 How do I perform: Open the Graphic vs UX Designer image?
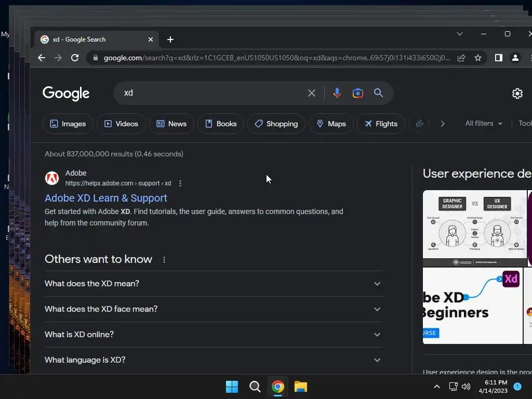(475, 229)
